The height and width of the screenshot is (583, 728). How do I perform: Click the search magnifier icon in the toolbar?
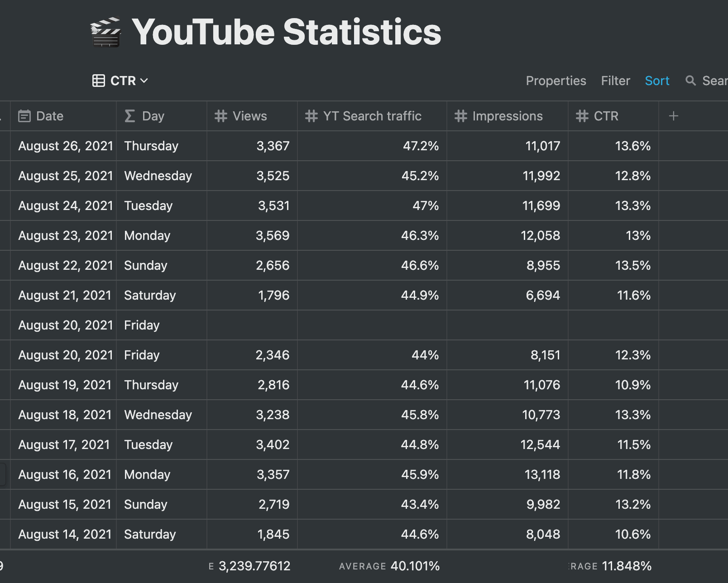point(691,81)
